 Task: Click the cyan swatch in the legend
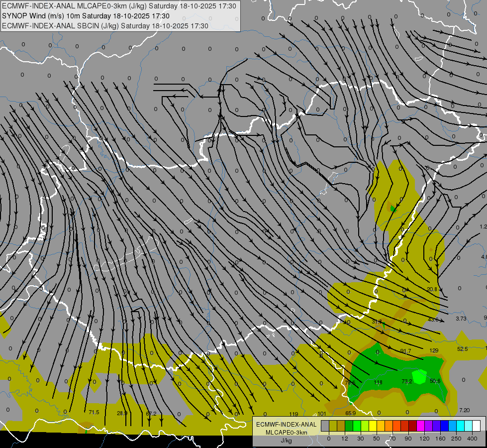[461, 426]
